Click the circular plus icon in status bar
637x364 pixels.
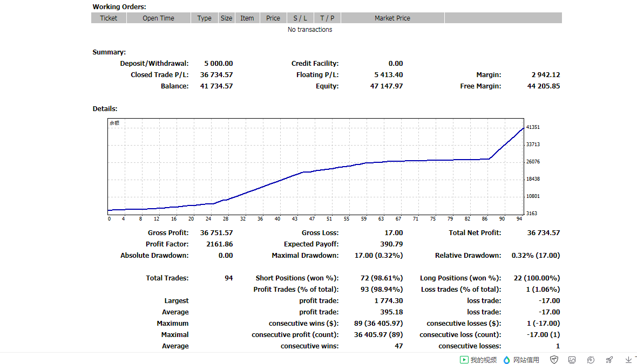pyautogui.click(x=591, y=360)
